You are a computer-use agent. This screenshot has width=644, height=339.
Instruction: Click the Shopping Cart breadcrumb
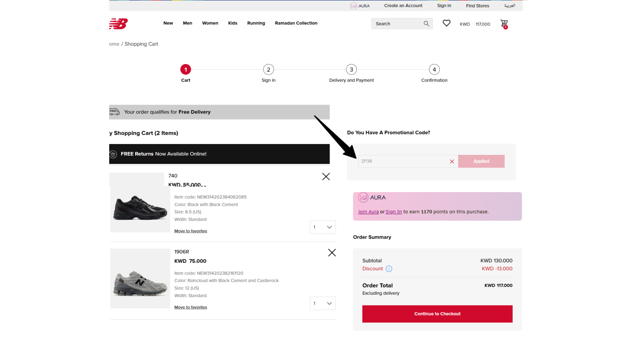click(141, 44)
